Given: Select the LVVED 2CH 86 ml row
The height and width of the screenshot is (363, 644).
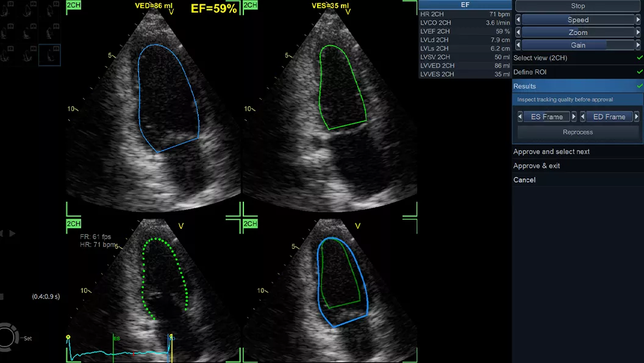Looking at the screenshot, I should [465, 65].
